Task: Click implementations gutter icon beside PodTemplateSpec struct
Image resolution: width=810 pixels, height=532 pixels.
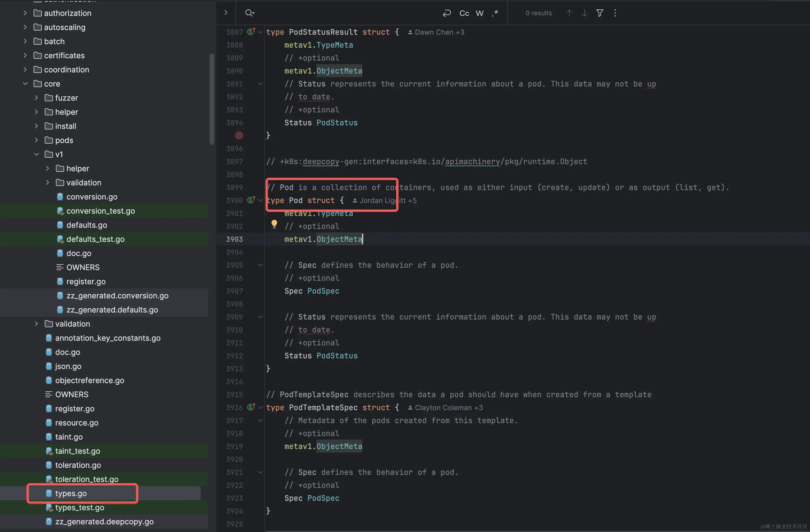Action: click(x=251, y=407)
